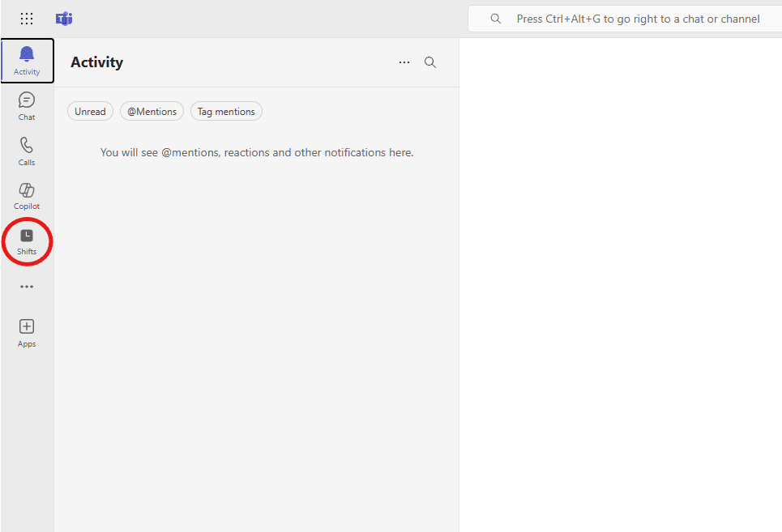Enable the Tag mentions filter
The image size is (782, 532).
[226, 112]
